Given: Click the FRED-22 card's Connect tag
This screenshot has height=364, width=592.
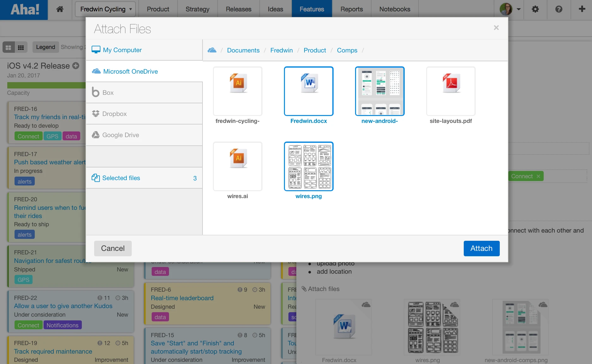Looking at the screenshot, I should tap(28, 325).
